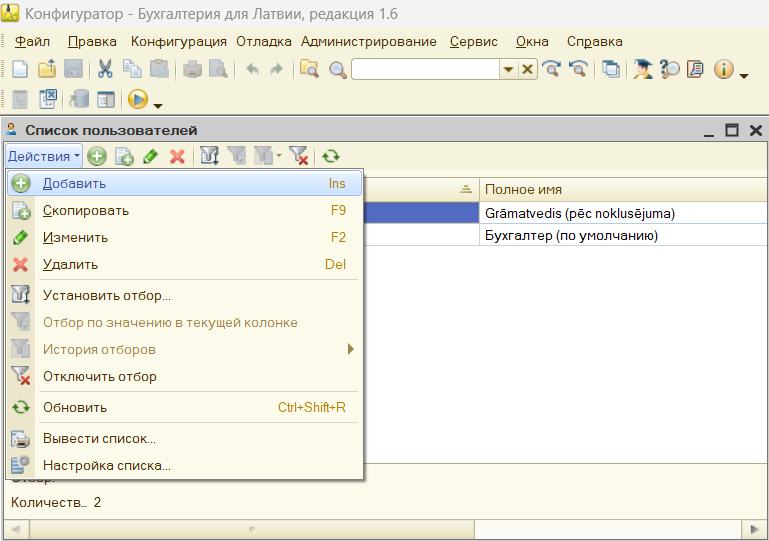Image resolution: width=769 pixels, height=541 pixels.
Task: Collapse the Действия dropdown button
Action: click(43, 156)
